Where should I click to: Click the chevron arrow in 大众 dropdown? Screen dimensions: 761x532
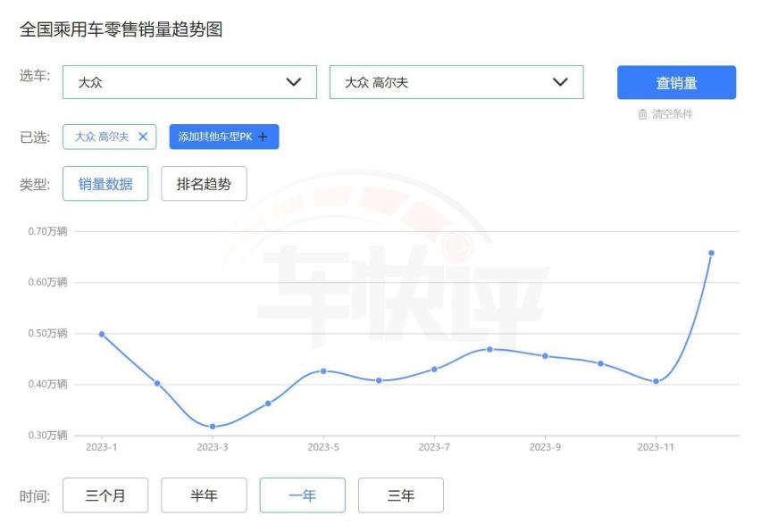click(x=294, y=82)
